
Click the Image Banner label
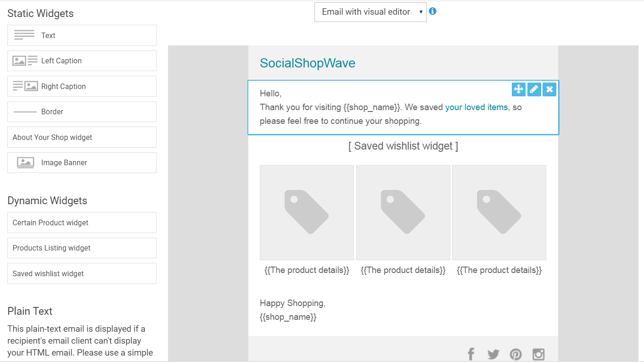click(64, 162)
